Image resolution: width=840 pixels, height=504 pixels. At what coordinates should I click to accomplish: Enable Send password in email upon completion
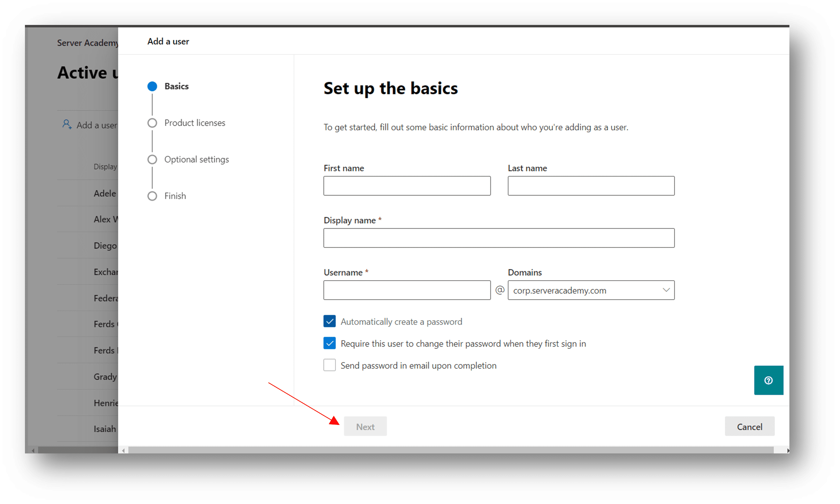click(329, 365)
